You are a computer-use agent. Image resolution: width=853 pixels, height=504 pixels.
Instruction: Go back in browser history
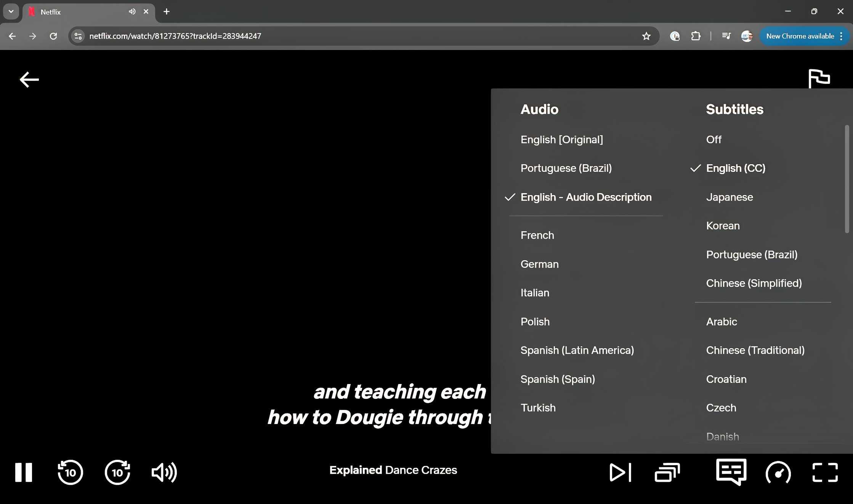pos(12,36)
